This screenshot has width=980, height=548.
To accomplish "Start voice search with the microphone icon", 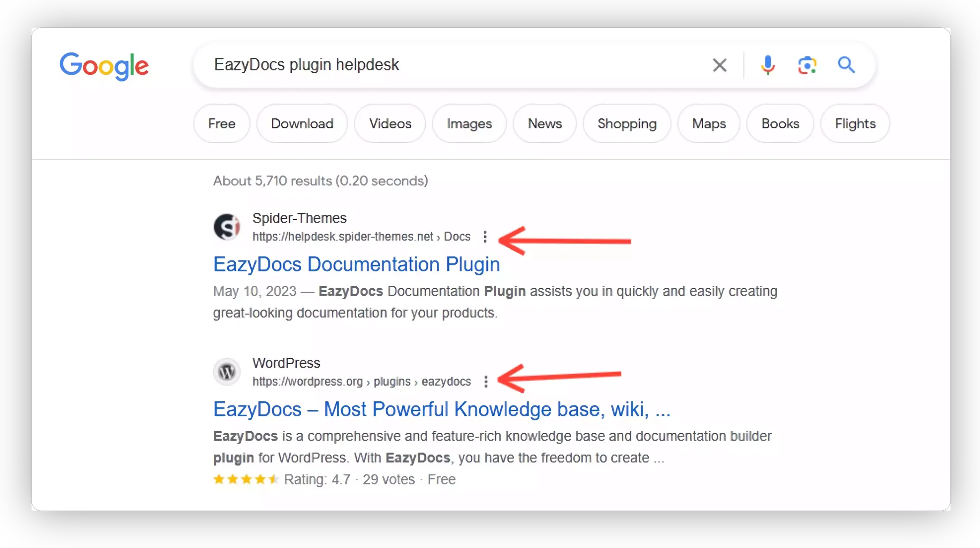I will pyautogui.click(x=768, y=65).
